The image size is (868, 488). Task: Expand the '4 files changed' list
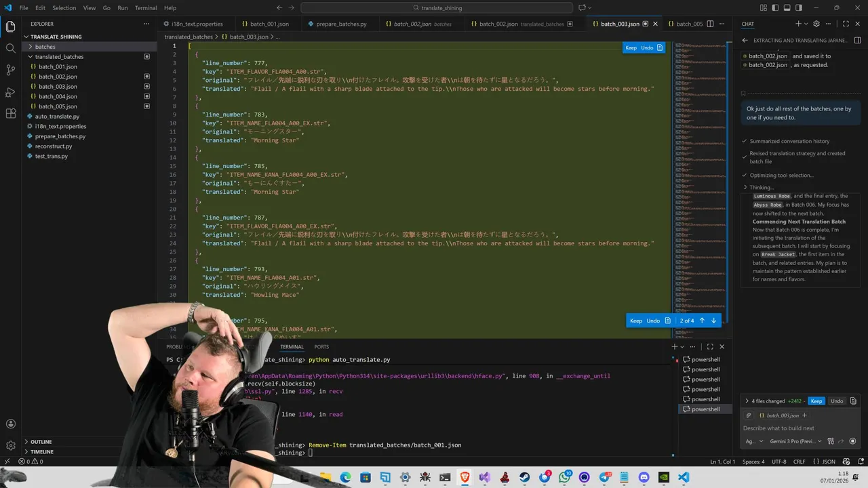[x=747, y=401]
